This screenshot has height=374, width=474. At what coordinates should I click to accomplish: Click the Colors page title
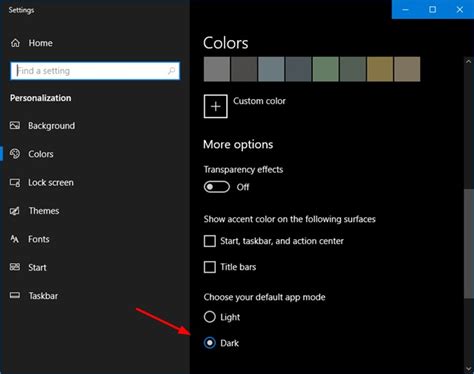point(226,43)
